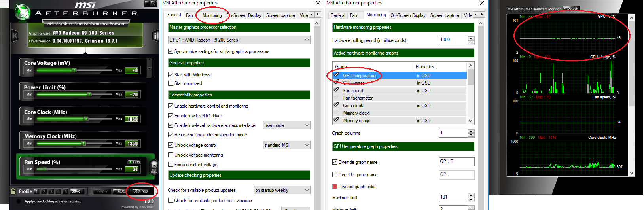Toggle the Memory usage graph checkmark
Viewport: 644px width, 210px height.
[x=337, y=120]
